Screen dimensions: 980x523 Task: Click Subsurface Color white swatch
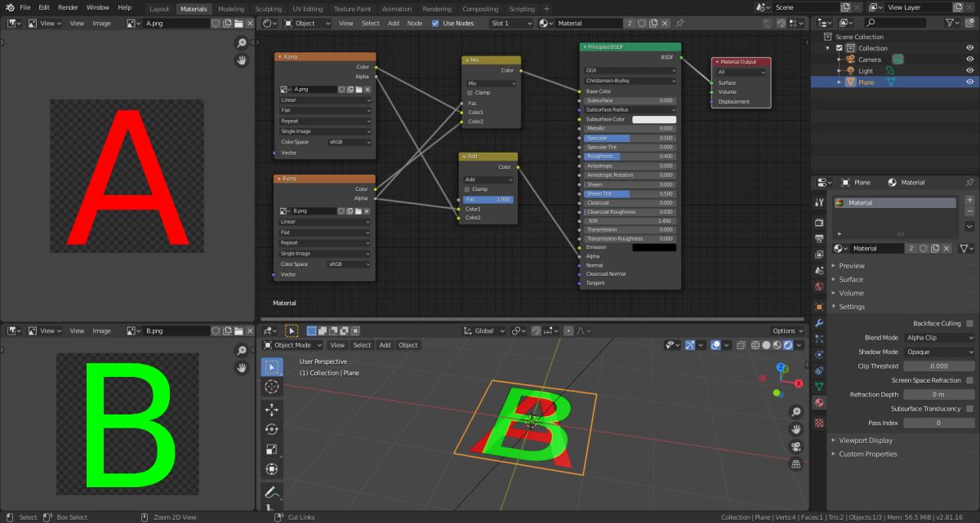654,119
